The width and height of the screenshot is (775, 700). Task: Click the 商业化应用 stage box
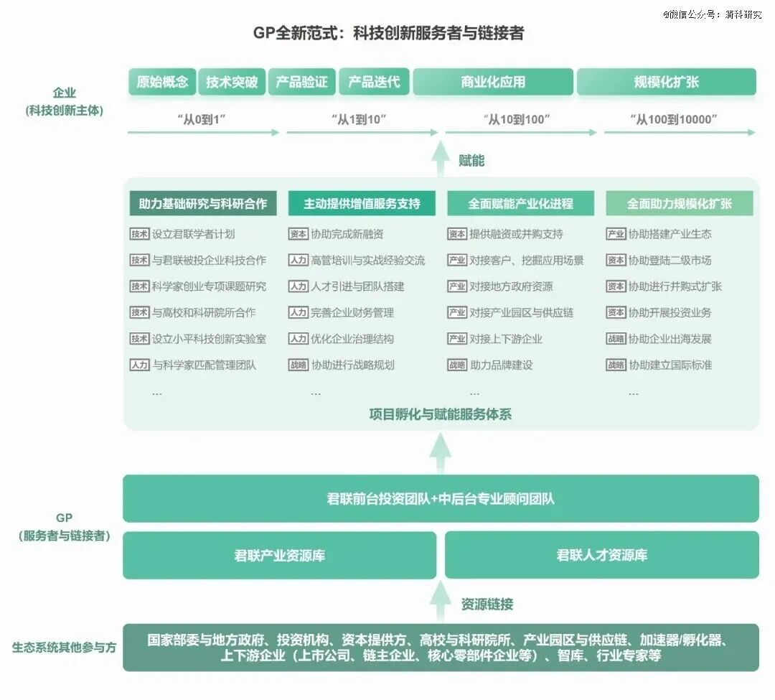pyautogui.click(x=493, y=82)
